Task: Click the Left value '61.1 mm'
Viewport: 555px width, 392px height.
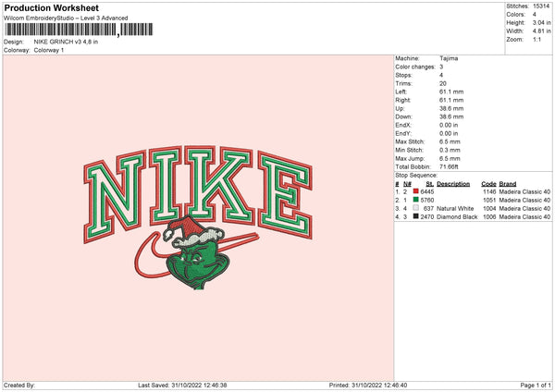Action: [451, 92]
